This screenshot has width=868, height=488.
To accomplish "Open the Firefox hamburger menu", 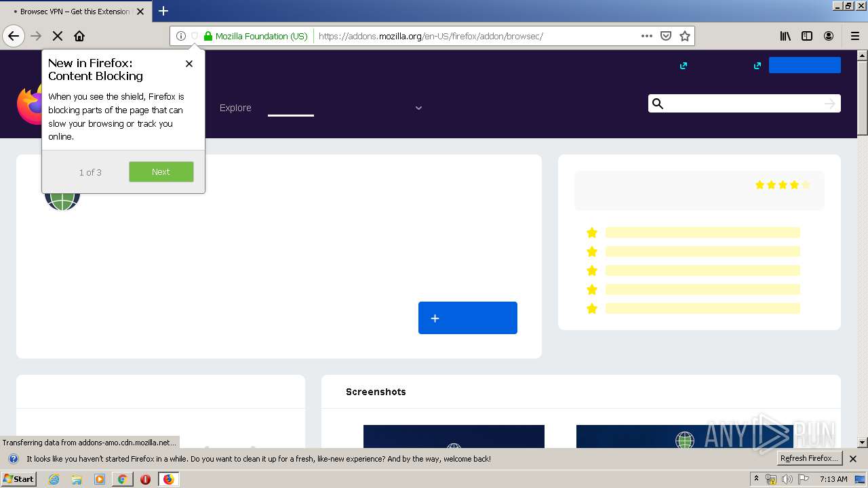I will pyautogui.click(x=854, y=36).
